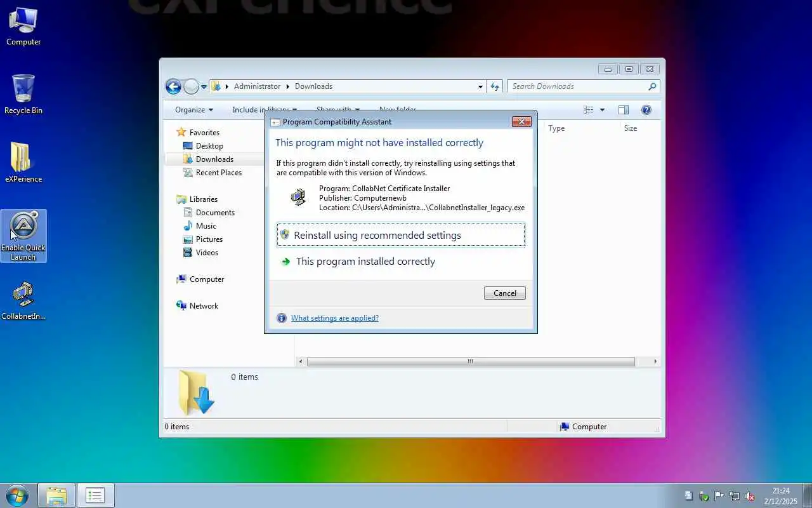The image size is (812, 508).
Task: Click the horizontal scrollbar thumb
Action: point(471,361)
